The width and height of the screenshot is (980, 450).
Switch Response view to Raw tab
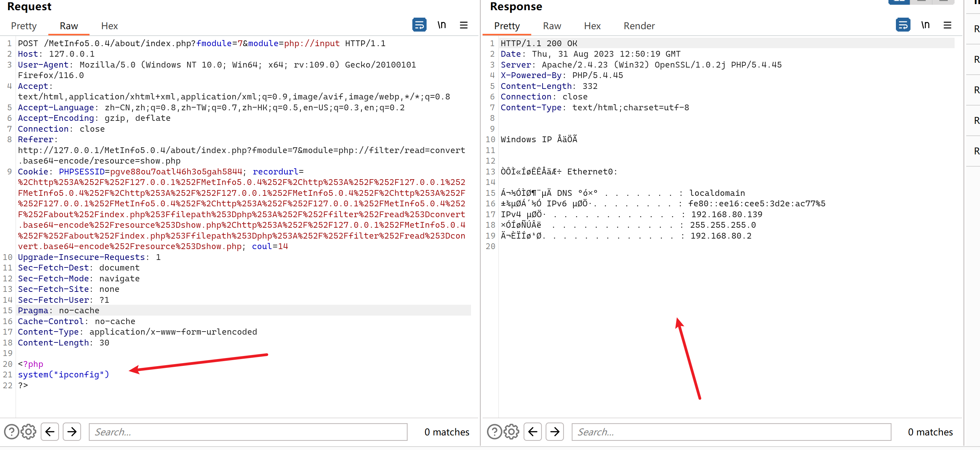552,26
